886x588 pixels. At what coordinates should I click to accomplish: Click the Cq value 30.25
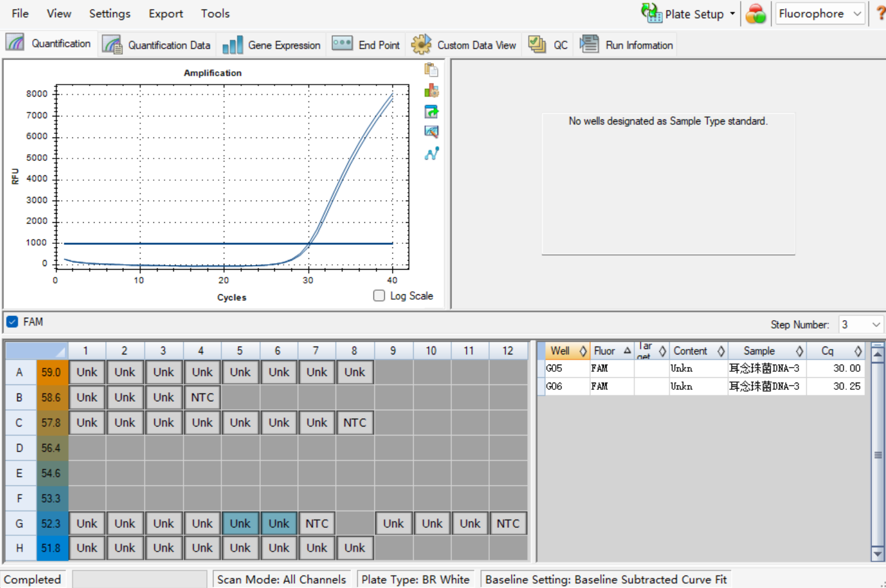tap(846, 386)
